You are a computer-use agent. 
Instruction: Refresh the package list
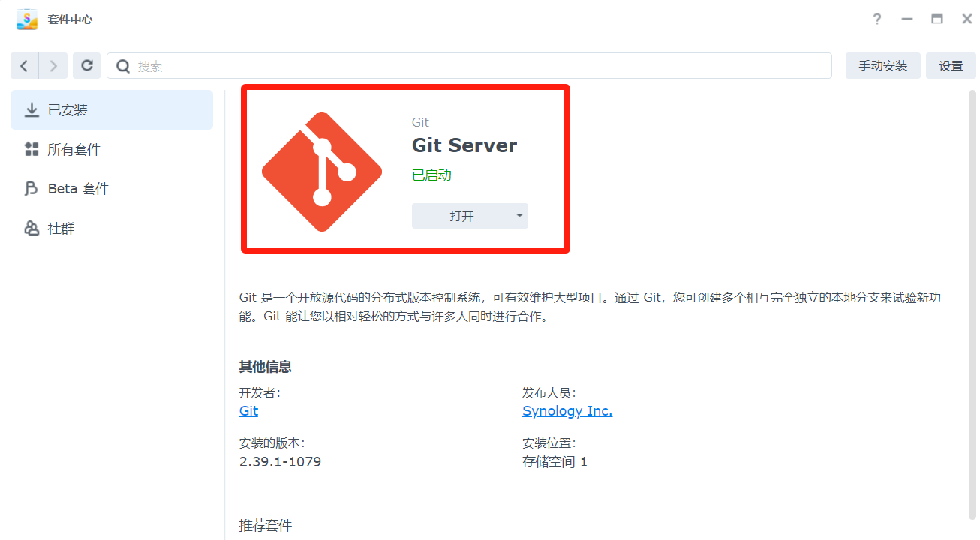[x=87, y=66]
